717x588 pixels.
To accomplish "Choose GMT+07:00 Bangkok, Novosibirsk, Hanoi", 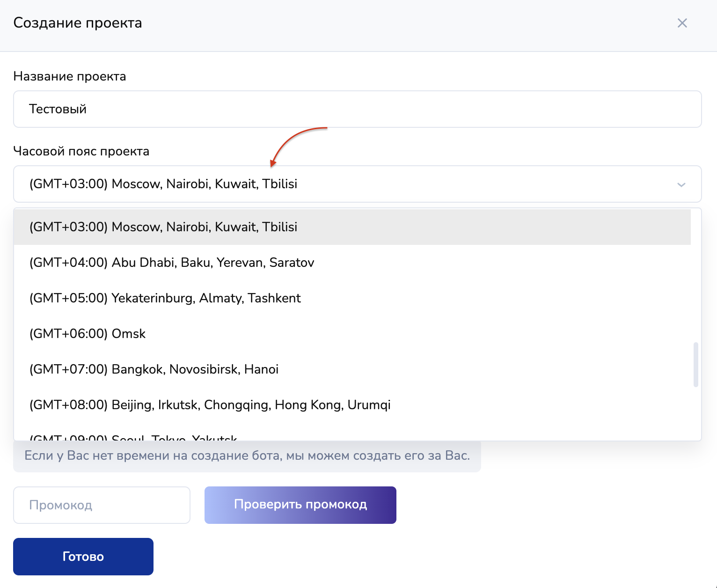I will click(154, 369).
